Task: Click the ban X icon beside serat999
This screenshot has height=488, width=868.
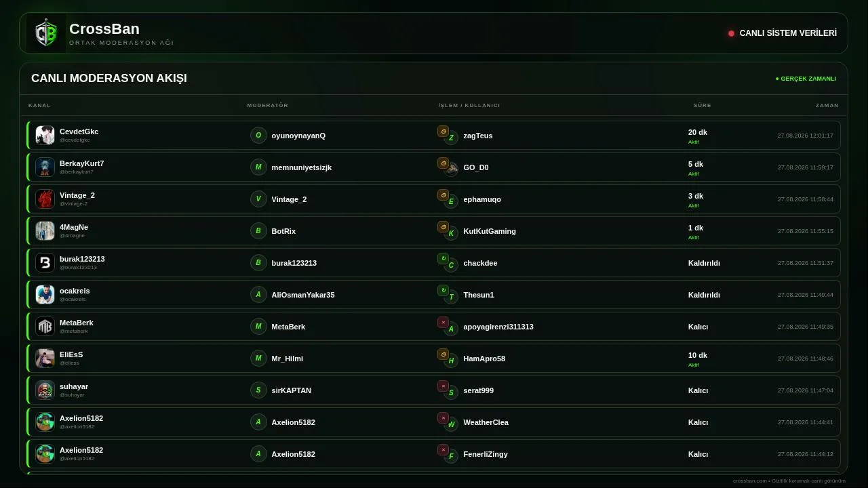Action: click(443, 386)
